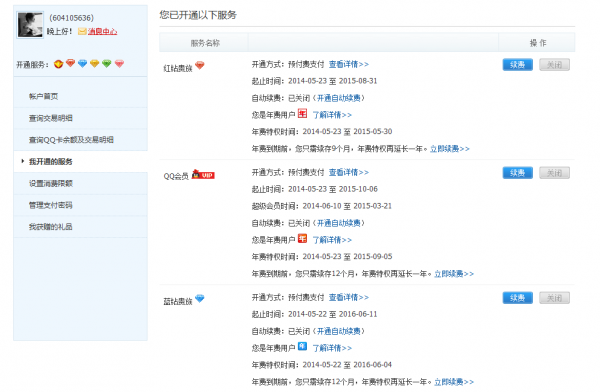Click 开通自动续费 link in QQ会员 row
The image size is (600, 392).
click(339, 223)
